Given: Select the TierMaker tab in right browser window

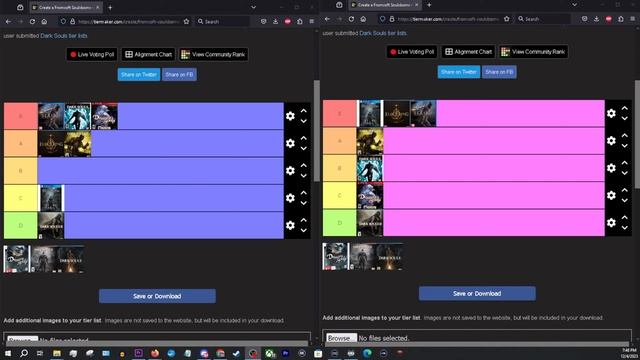Looking at the screenshot, I should (385, 5).
